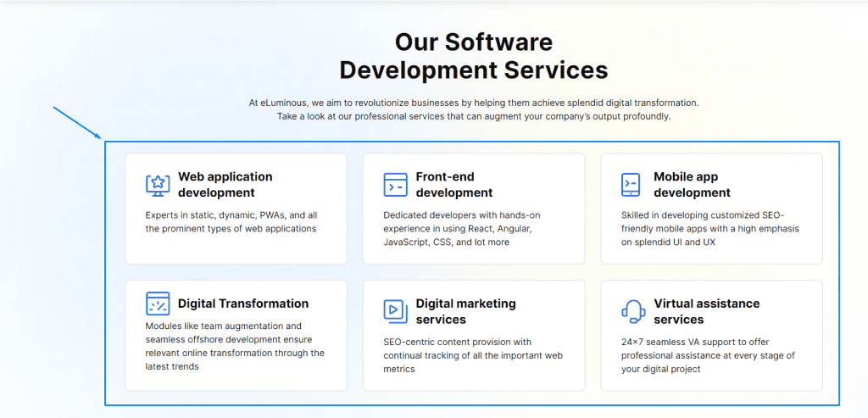Open the Digital Transformation heading
Screen dimensions: 868x418
click(243, 304)
